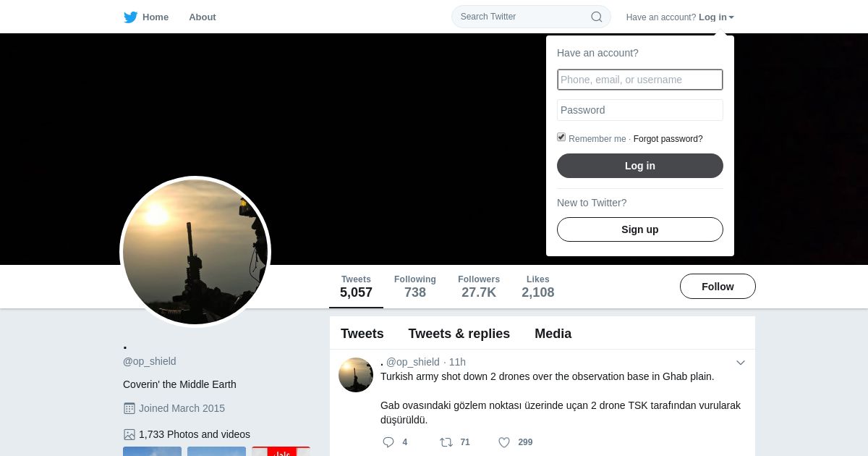The width and height of the screenshot is (868, 456).
Task: Open the op_shield profile avatar photo
Action: [195, 252]
